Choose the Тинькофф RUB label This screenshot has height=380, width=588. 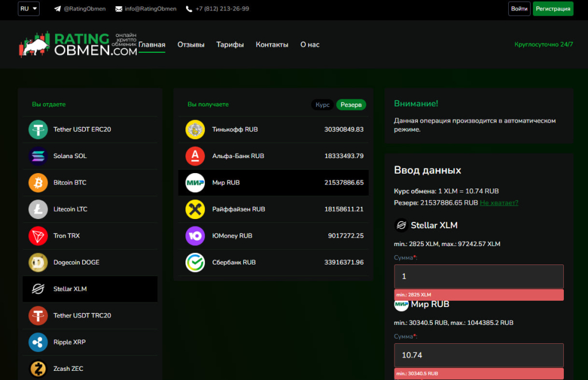235,129
